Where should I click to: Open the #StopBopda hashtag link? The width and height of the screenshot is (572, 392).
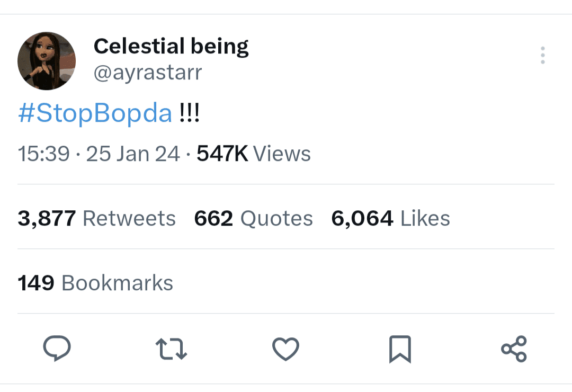pyautogui.click(x=95, y=113)
